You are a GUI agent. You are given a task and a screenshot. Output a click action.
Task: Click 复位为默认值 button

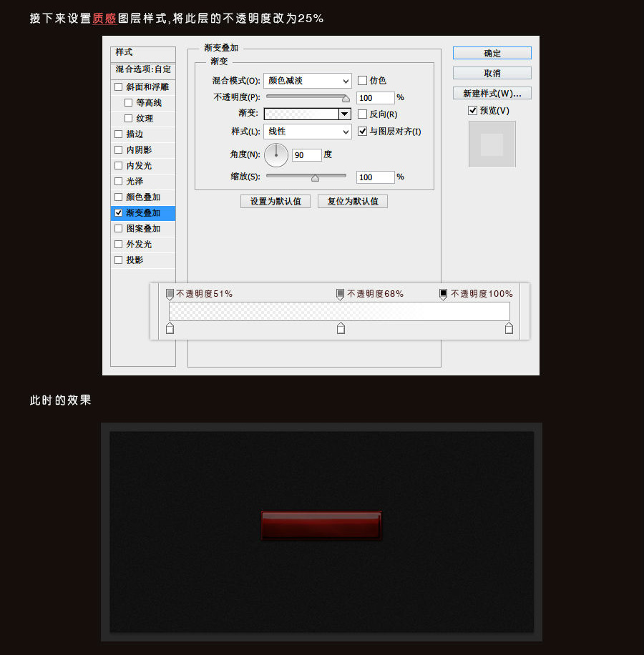tap(353, 202)
